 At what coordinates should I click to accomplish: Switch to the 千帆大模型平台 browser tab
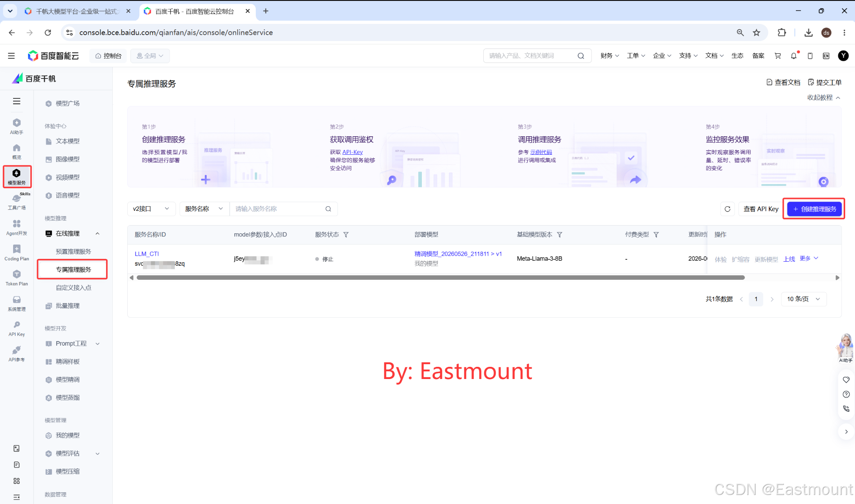[77, 11]
